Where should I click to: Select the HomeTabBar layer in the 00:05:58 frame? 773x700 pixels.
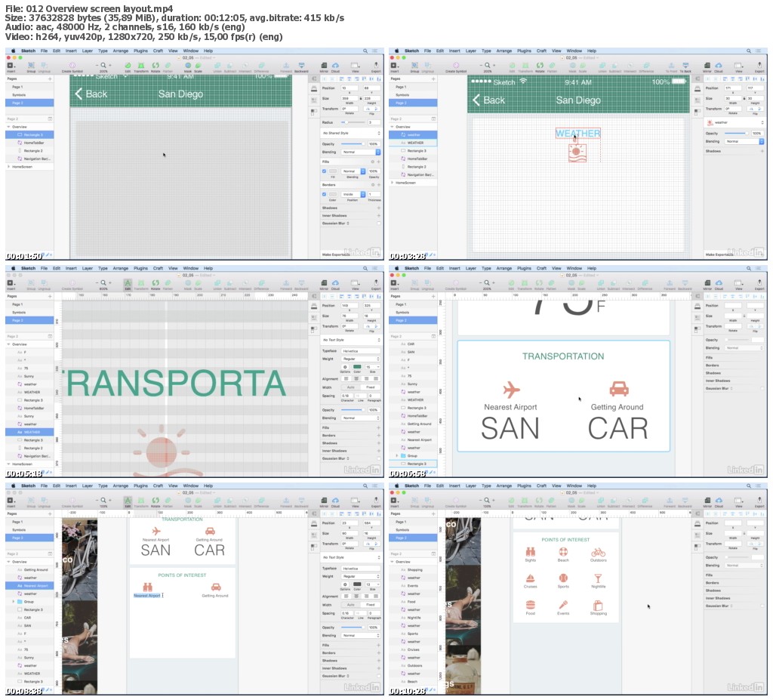coord(413,416)
